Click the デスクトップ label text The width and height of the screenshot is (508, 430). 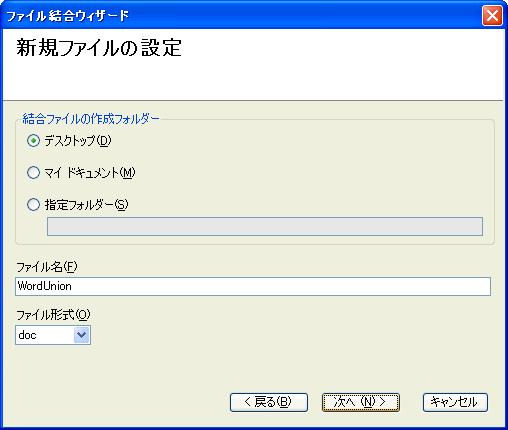click(70, 141)
